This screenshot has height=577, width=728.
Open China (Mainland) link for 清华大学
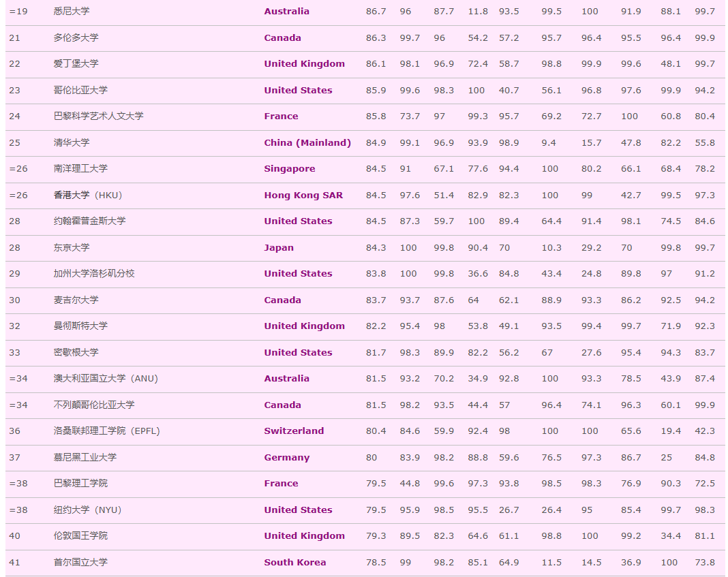(x=307, y=143)
